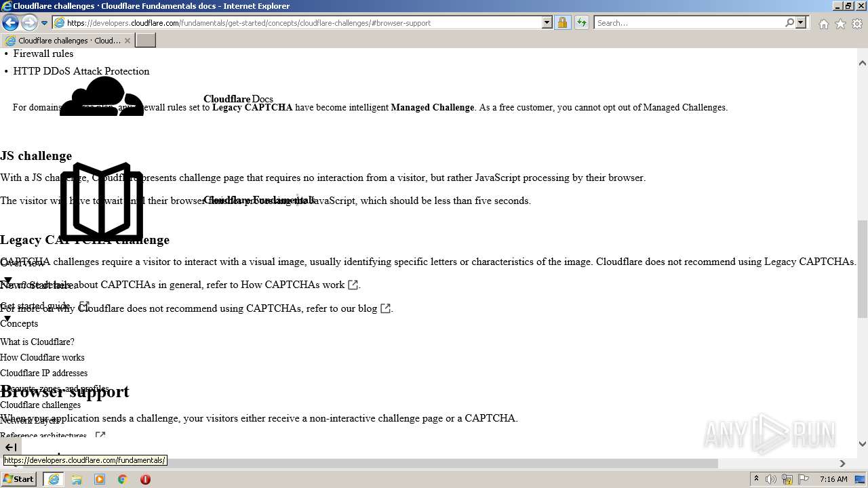868x488 pixels.
Task: Open the Get started guide link
Action: pyautogui.click(x=35, y=306)
